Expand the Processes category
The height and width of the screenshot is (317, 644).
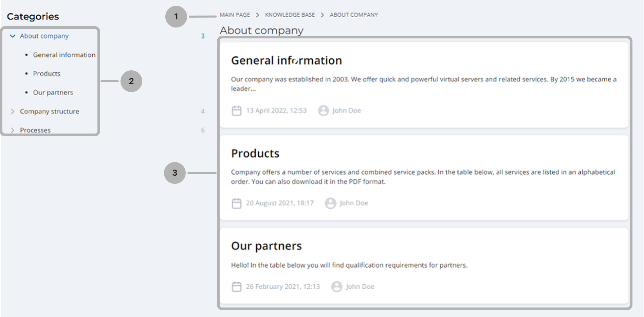pyautogui.click(x=13, y=130)
